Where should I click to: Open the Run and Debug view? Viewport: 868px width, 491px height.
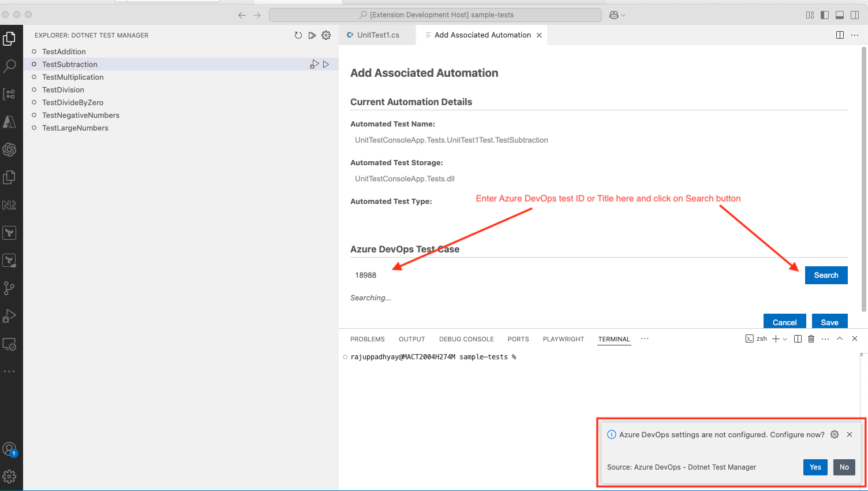click(9, 316)
